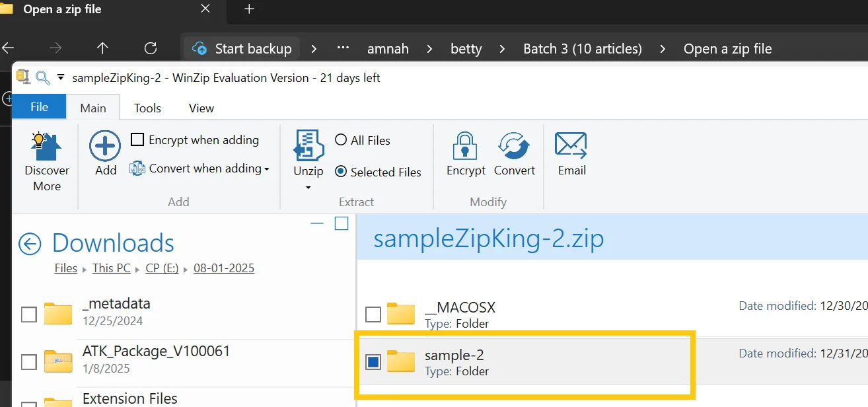Viewport: 868px width, 407px height.
Task: Open the quick access toolbar dropdown arrow
Action: [61, 77]
